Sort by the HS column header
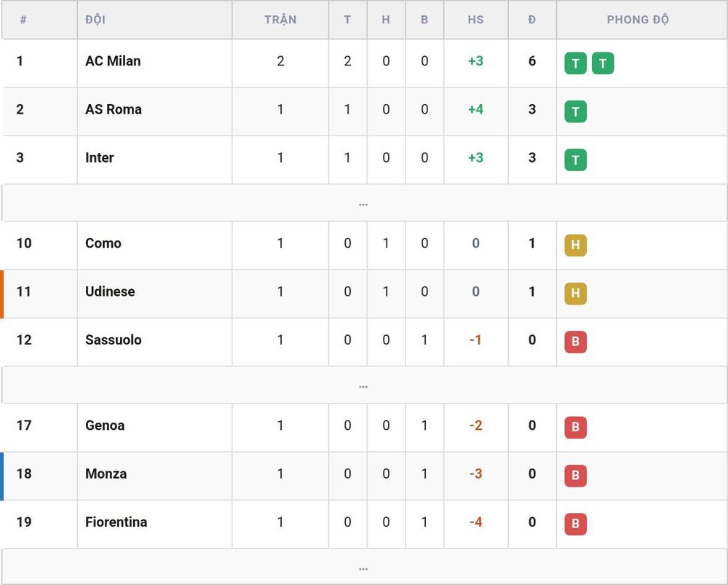 tap(476, 20)
